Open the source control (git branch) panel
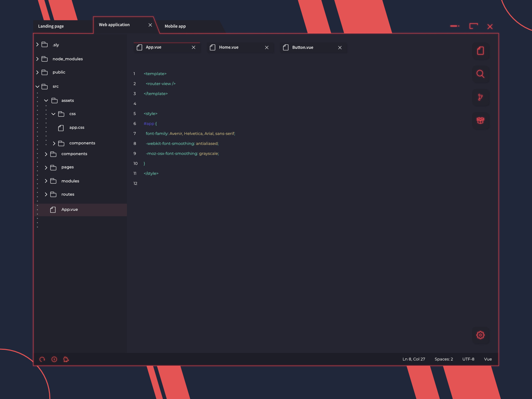 point(480,98)
